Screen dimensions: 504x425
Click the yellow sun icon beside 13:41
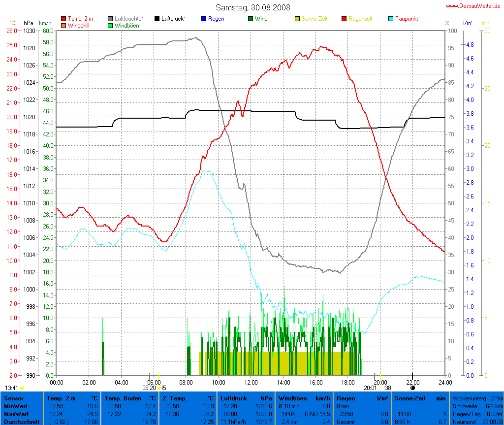point(22,388)
